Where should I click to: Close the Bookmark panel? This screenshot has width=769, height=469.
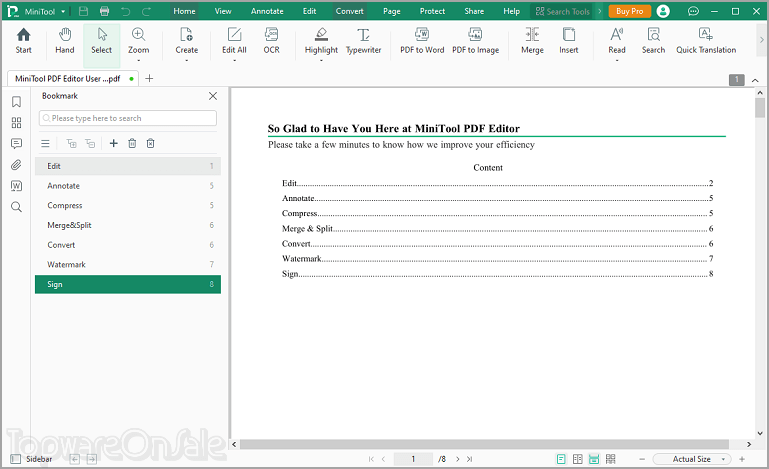pyautogui.click(x=213, y=96)
